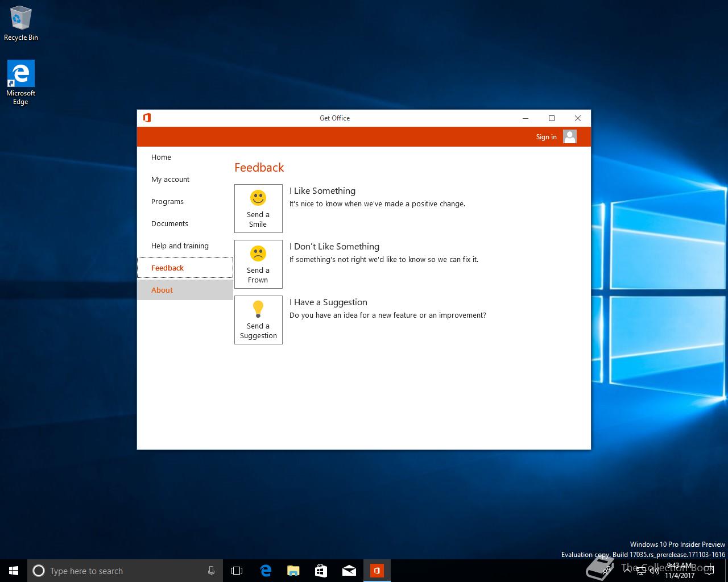The width and height of the screenshot is (728, 582).
Task: Click text 'It's nice to know when we've made a positive change.'
Action: point(377,204)
